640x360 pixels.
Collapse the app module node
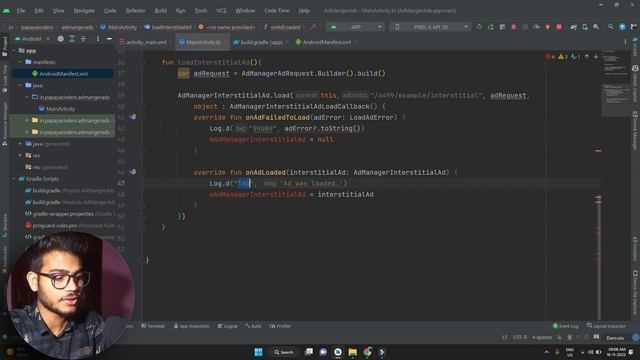[14, 51]
